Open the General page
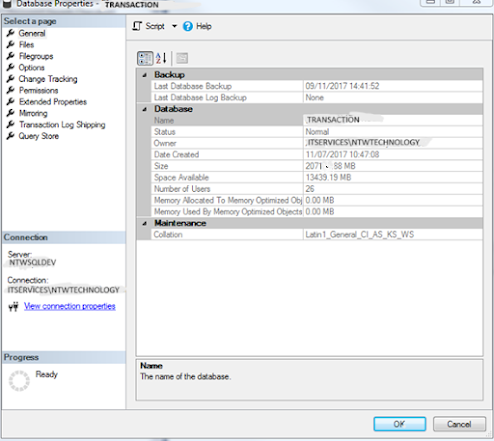This screenshot has width=494, height=441. tap(32, 33)
